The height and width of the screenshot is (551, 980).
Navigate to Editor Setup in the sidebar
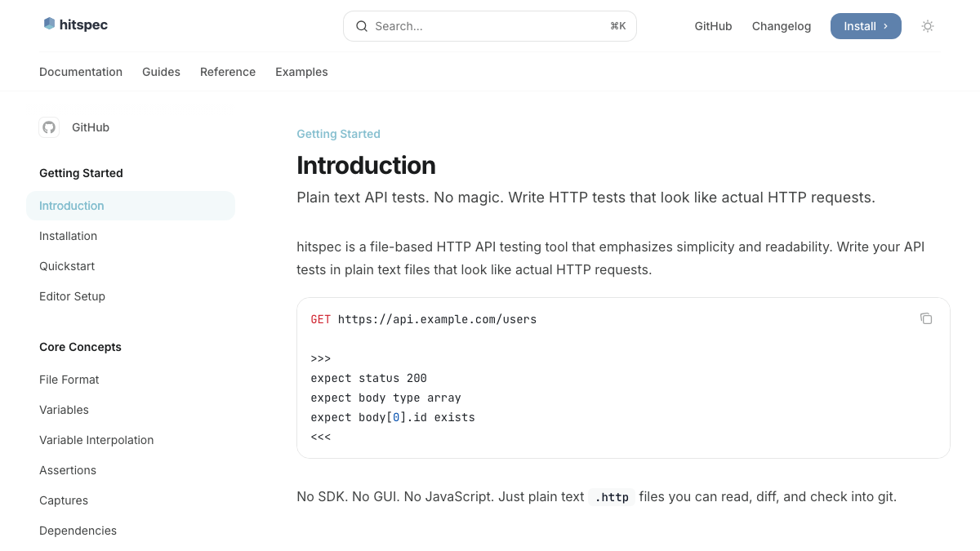[72, 296]
